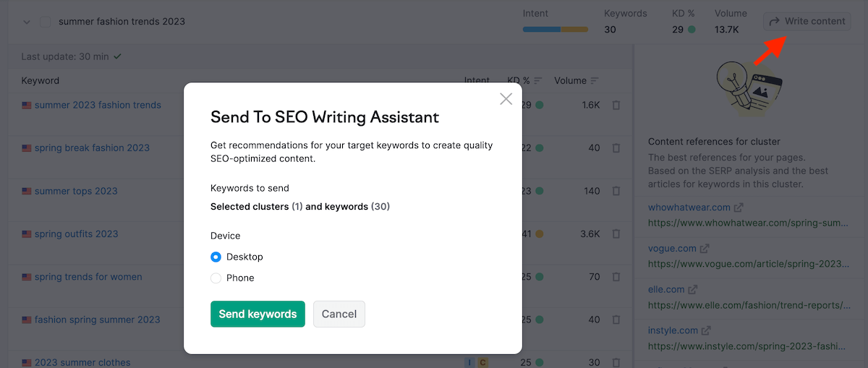This screenshot has height=368, width=868.
Task: Sort by the KD % column icon
Action: coord(536,81)
